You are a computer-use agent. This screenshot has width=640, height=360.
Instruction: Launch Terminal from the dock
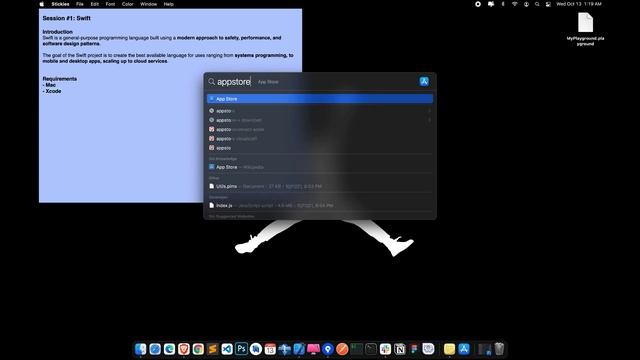[x=371, y=349]
